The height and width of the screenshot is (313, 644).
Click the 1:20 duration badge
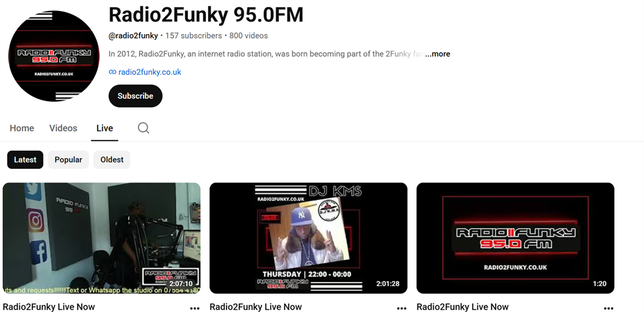pos(600,283)
